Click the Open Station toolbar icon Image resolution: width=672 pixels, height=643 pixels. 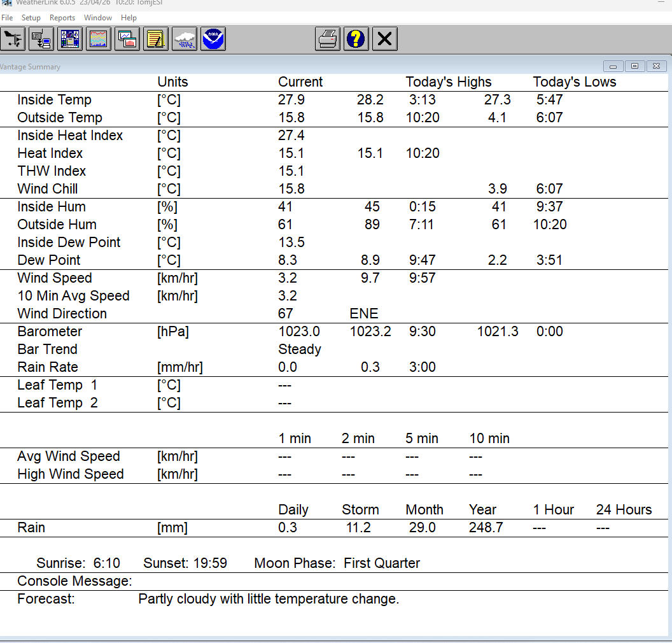click(13, 39)
